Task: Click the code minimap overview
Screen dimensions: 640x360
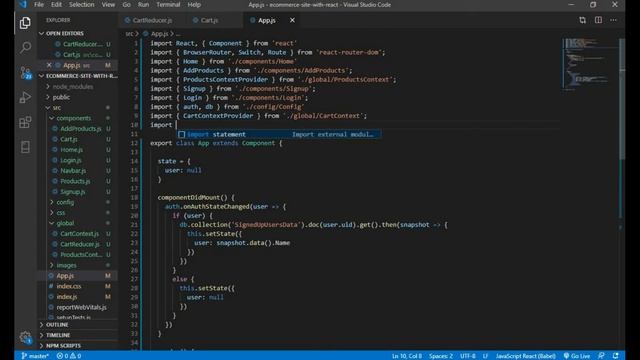Action: (590, 63)
